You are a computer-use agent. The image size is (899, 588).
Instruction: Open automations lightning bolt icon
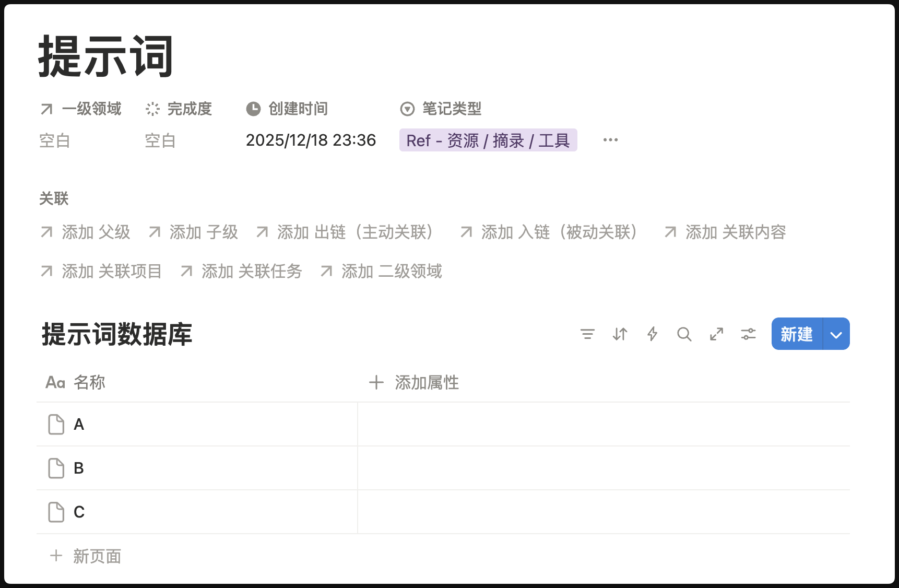(652, 334)
